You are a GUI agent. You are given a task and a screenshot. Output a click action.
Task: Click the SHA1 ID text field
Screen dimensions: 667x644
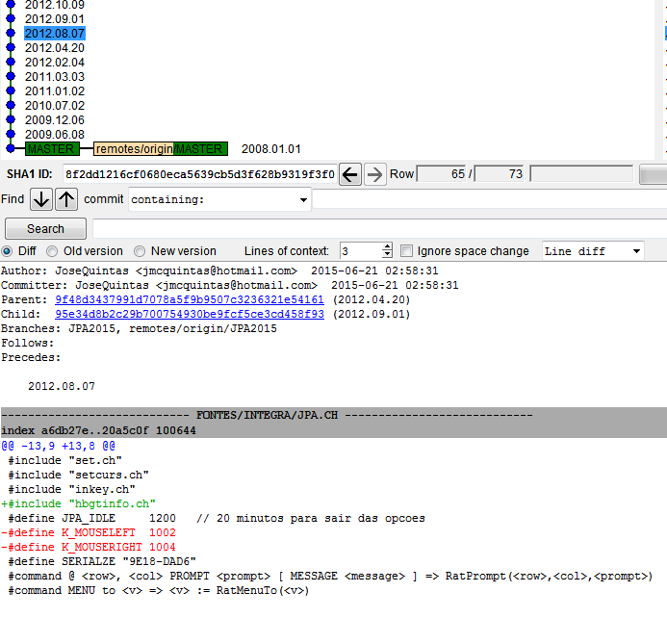(199, 174)
